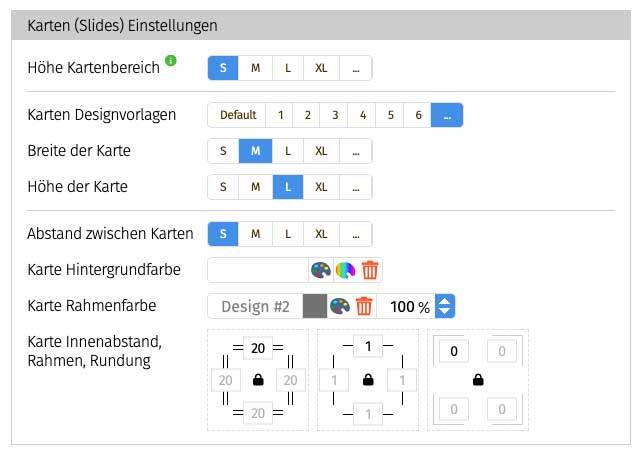Remove the Karte Rahmenfarbe via the trash icon
The height and width of the screenshot is (456, 638).
coord(365,306)
